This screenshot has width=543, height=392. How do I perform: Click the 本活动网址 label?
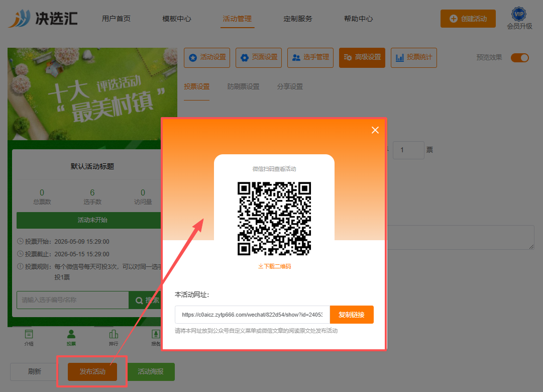tap(192, 295)
